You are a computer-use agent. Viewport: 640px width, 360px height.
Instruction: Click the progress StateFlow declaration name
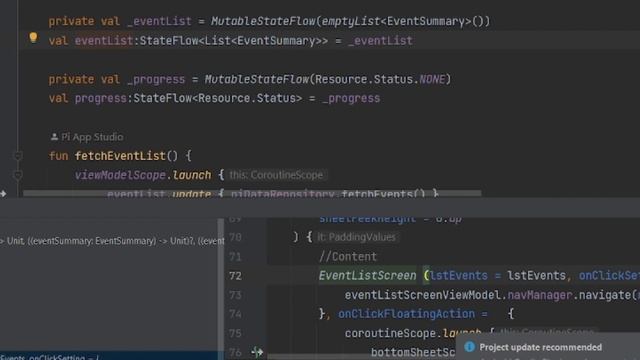[101, 98]
